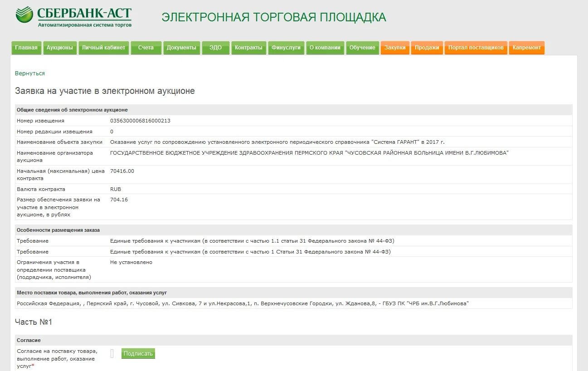Image resolution: width=588 pixels, height=371 pixels.
Task: Click the Подписать button
Action: 138,353
